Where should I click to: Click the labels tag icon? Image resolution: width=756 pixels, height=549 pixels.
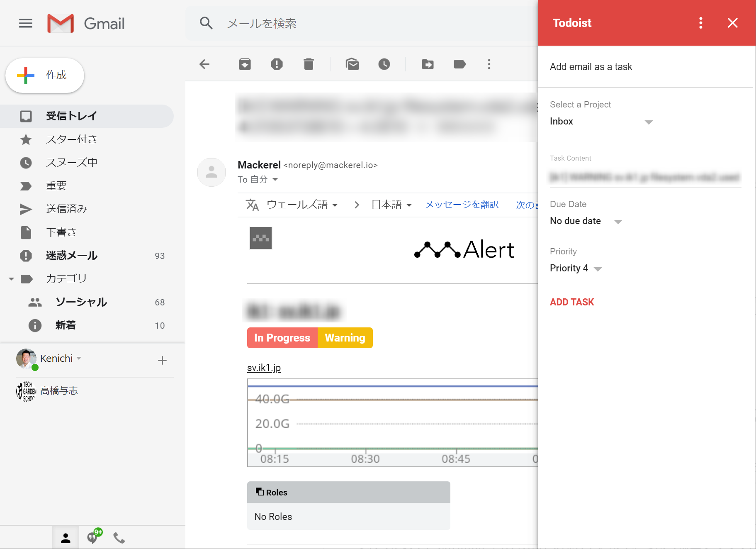coord(459,64)
